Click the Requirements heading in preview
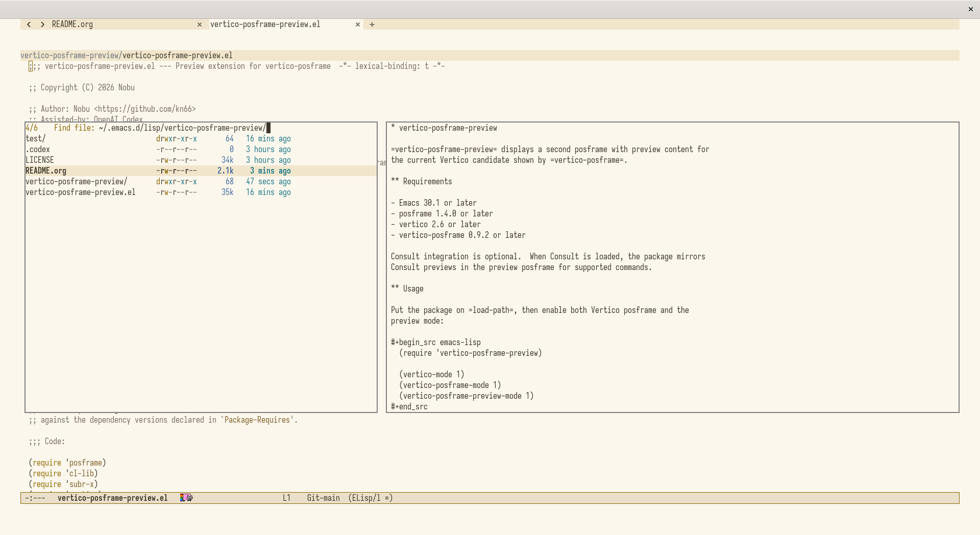The width and height of the screenshot is (980, 535). 422,182
